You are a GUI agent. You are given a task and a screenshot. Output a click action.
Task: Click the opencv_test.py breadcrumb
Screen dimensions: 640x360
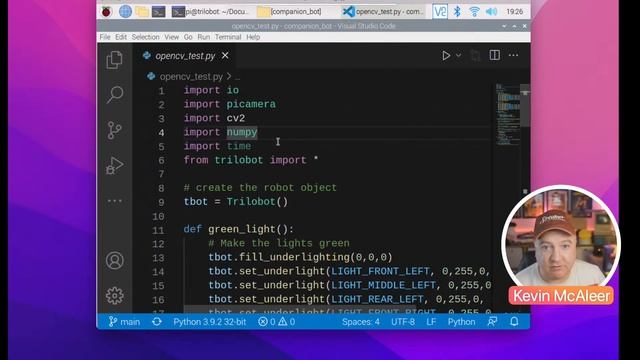coord(191,76)
